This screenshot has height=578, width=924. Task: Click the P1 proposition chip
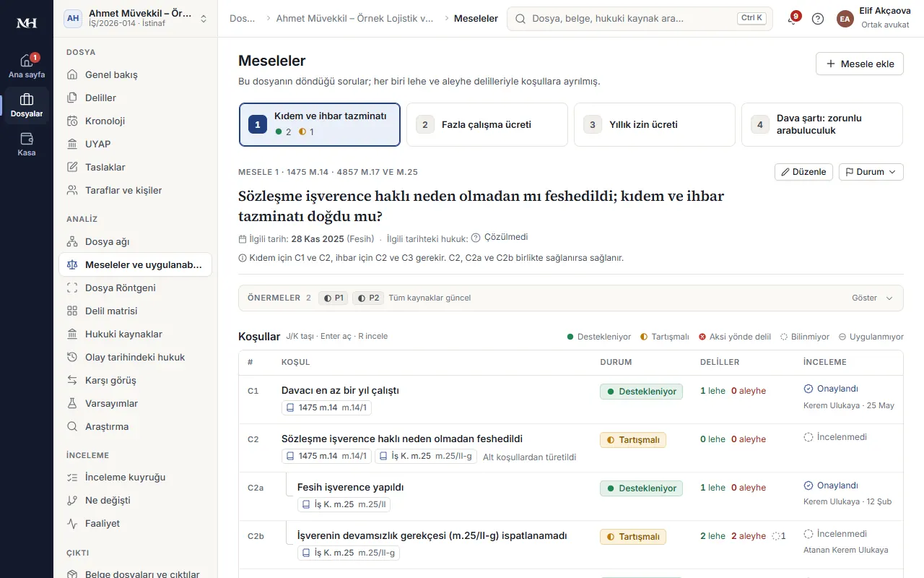click(x=334, y=298)
